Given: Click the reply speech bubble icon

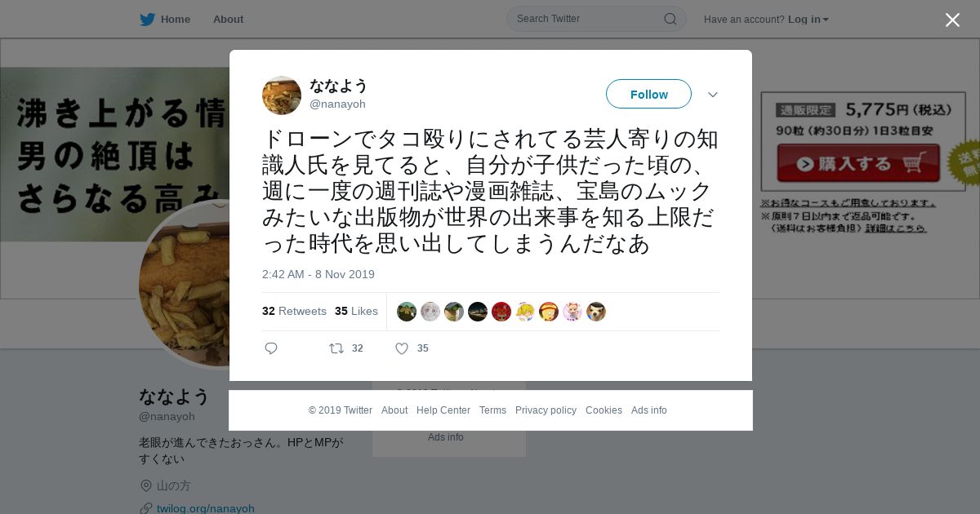Looking at the screenshot, I should pyautogui.click(x=271, y=348).
